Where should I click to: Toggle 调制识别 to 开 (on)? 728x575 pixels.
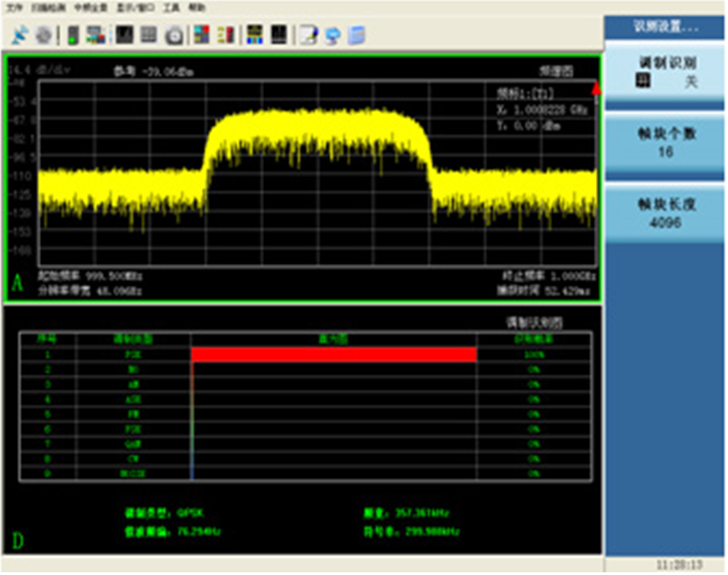pyautogui.click(x=643, y=82)
